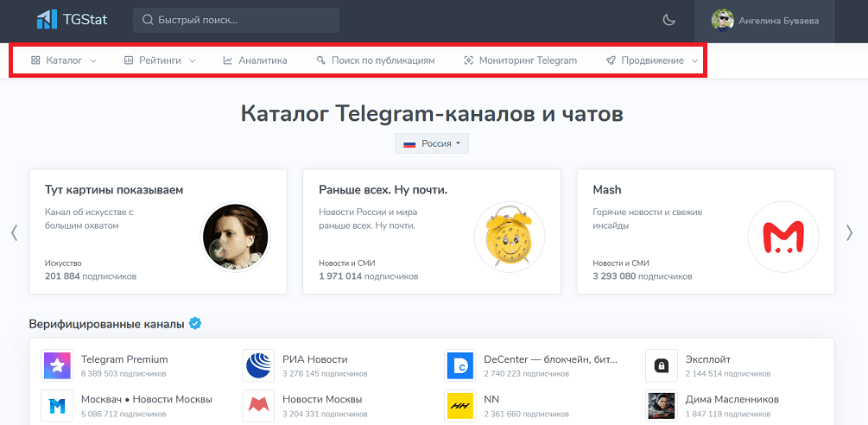Open Ангелина Буваева profile avatar

[x=722, y=21]
